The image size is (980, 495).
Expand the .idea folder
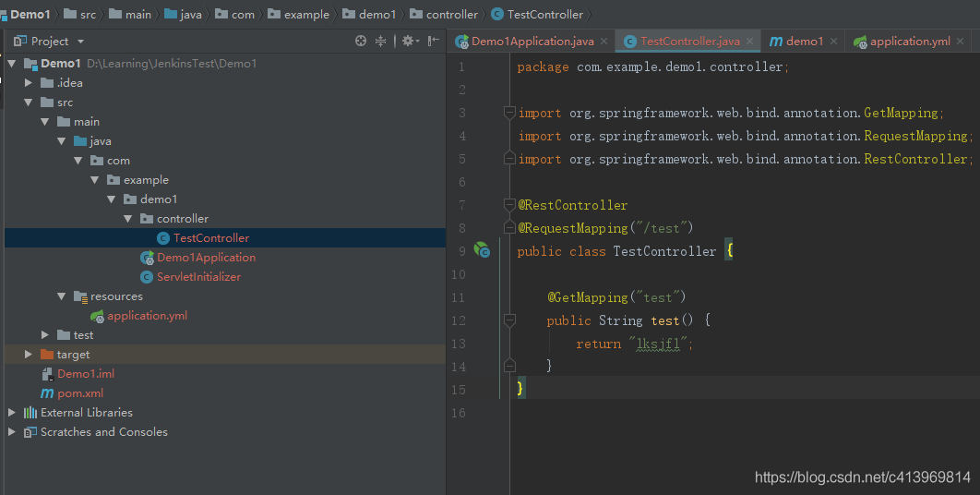click(x=28, y=82)
